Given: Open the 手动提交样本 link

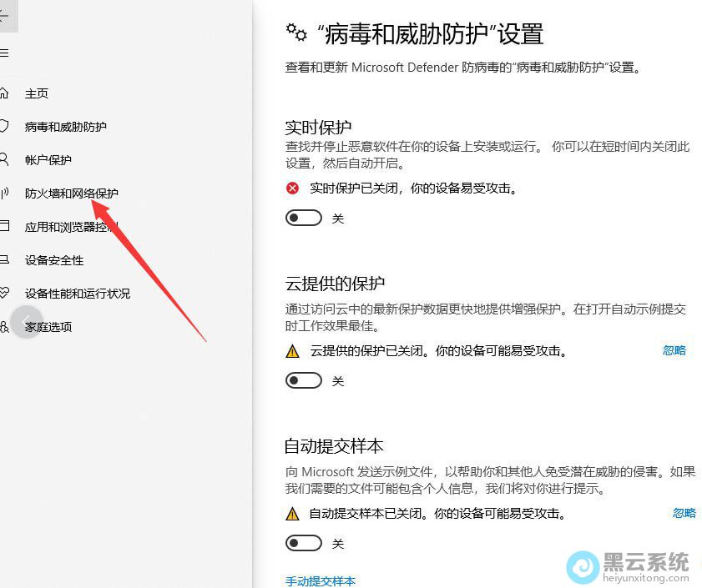Looking at the screenshot, I should [320, 580].
